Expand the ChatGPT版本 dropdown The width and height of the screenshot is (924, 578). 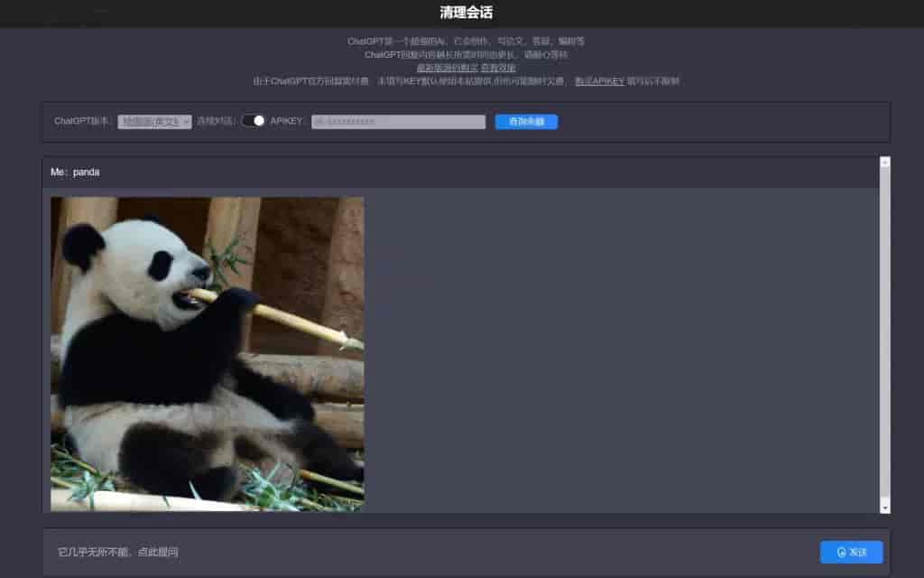(x=154, y=121)
